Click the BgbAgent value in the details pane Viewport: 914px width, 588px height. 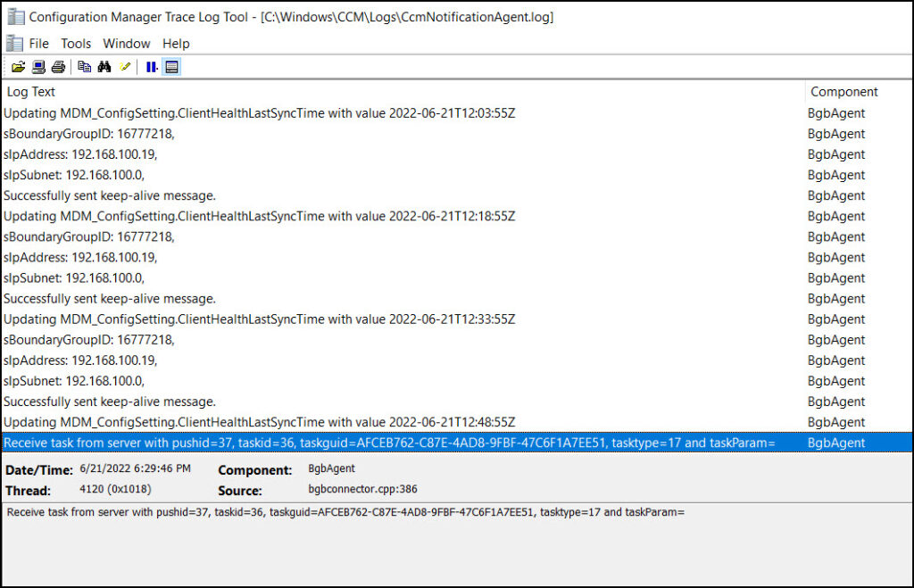(x=331, y=468)
